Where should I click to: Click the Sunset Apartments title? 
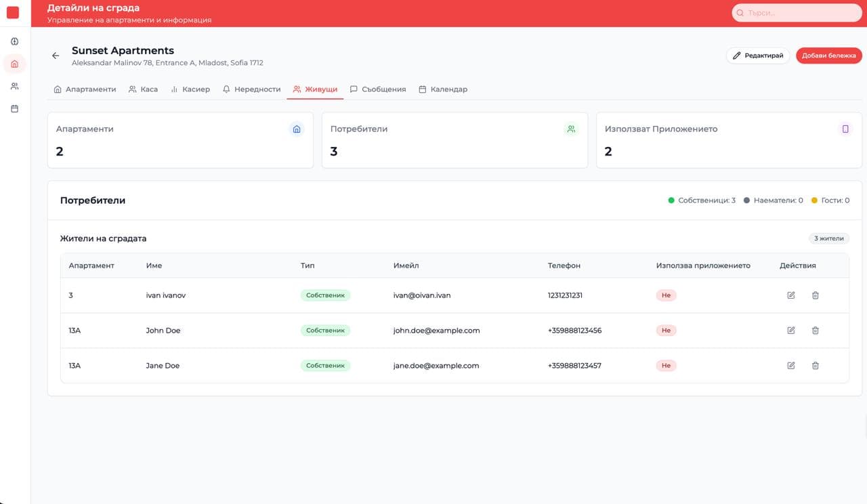(123, 50)
